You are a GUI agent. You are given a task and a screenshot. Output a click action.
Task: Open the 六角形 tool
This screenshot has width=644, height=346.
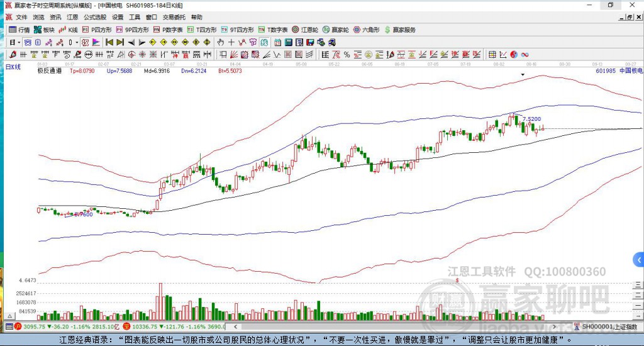point(367,30)
